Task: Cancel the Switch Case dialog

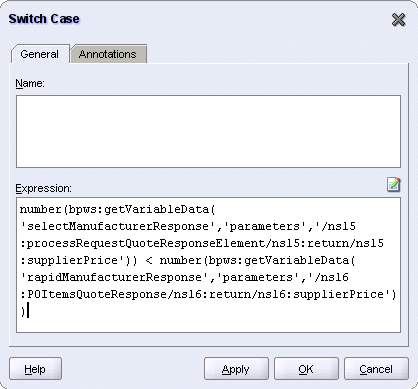Action: [x=376, y=369]
